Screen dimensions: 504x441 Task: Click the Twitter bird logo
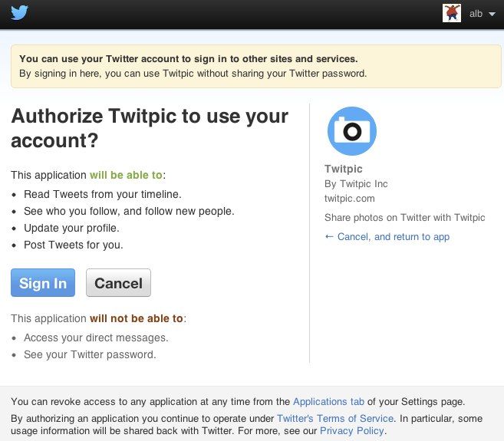19,13
